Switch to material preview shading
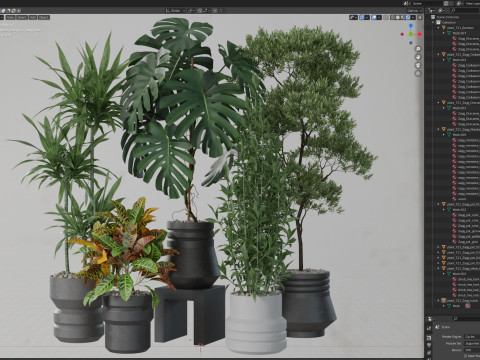 [402, 17]
